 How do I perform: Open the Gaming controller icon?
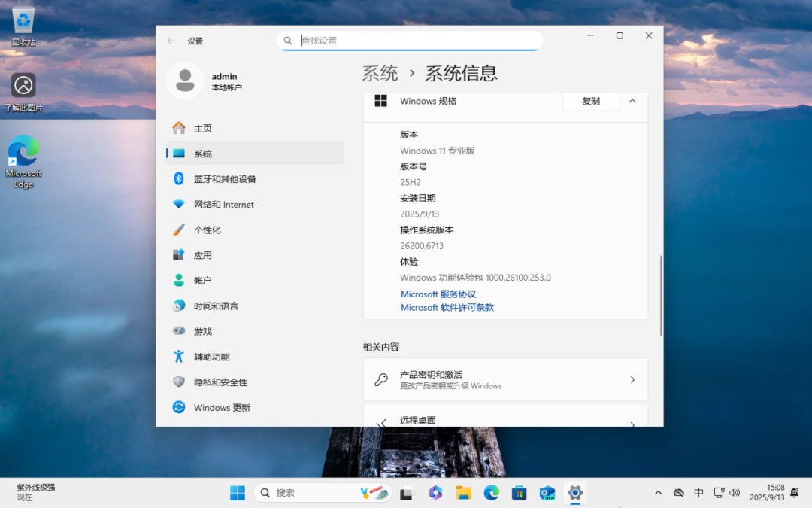(179, 331)
